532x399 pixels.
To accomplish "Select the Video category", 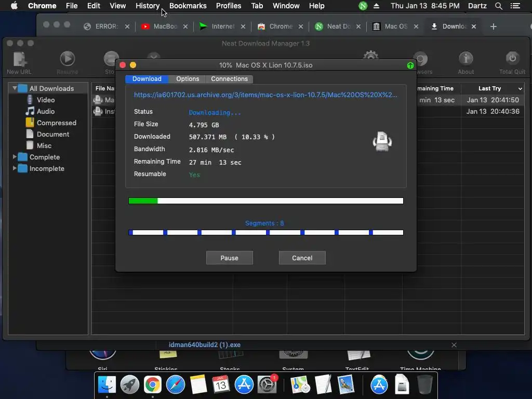I will 46,100.
